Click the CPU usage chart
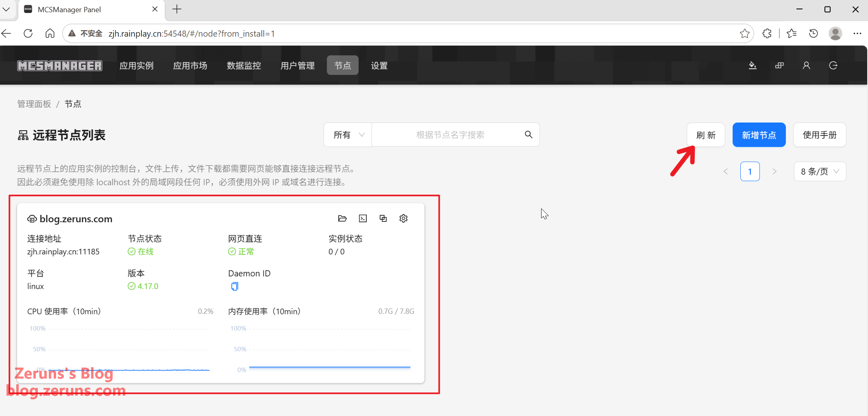This screenshot has height=416, width=868. coord(120,349)
